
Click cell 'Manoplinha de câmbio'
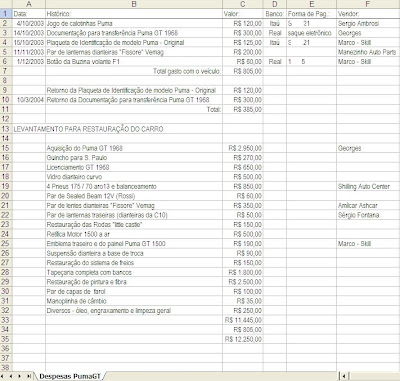coord(134,301)
